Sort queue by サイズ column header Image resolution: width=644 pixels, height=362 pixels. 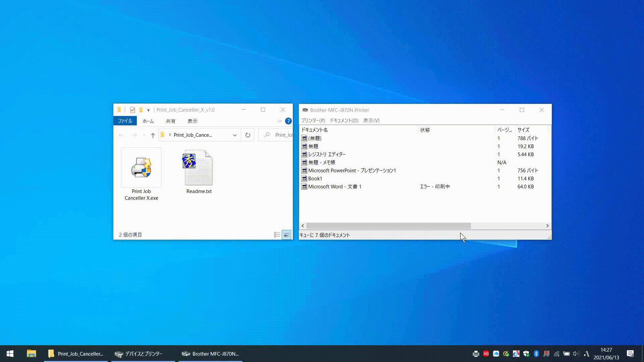coord(532,130)
